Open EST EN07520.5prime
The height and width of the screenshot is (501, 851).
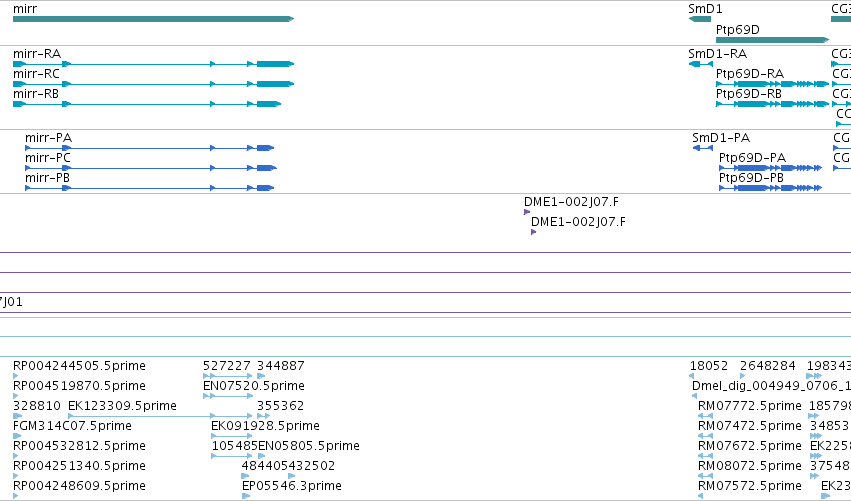tap(227, 396)
